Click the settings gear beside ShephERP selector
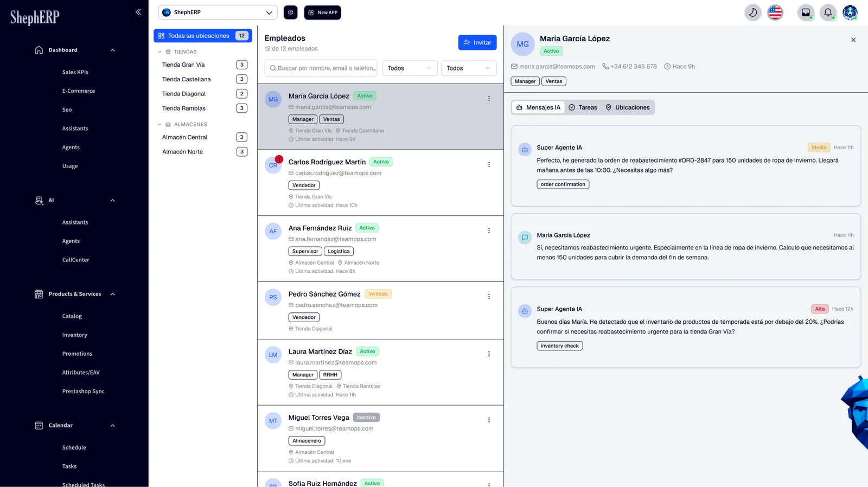 [291, 12]
